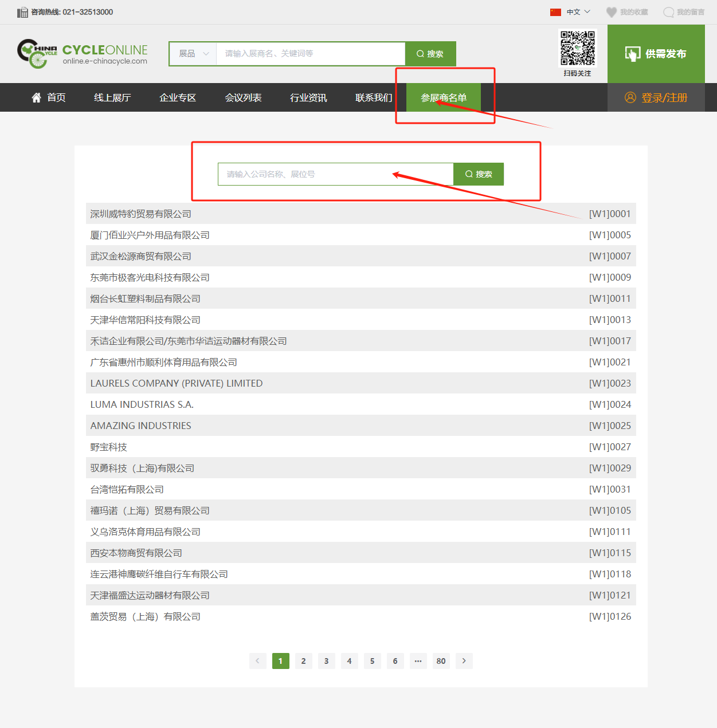717x728 pixels.
Task: Go to next page with right chevron
Action: pos(464,661)
